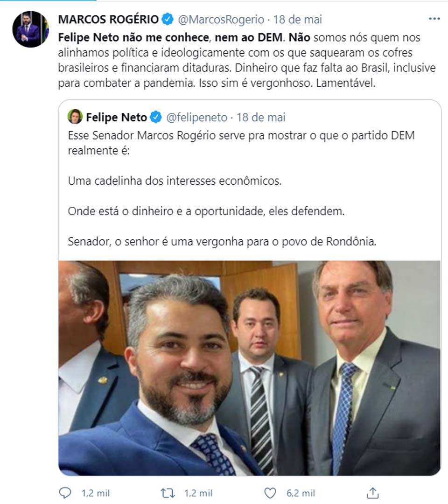The image size is (448, 504).
Task: Click the 1,2 mil reply count
Action: click(96, 493)
